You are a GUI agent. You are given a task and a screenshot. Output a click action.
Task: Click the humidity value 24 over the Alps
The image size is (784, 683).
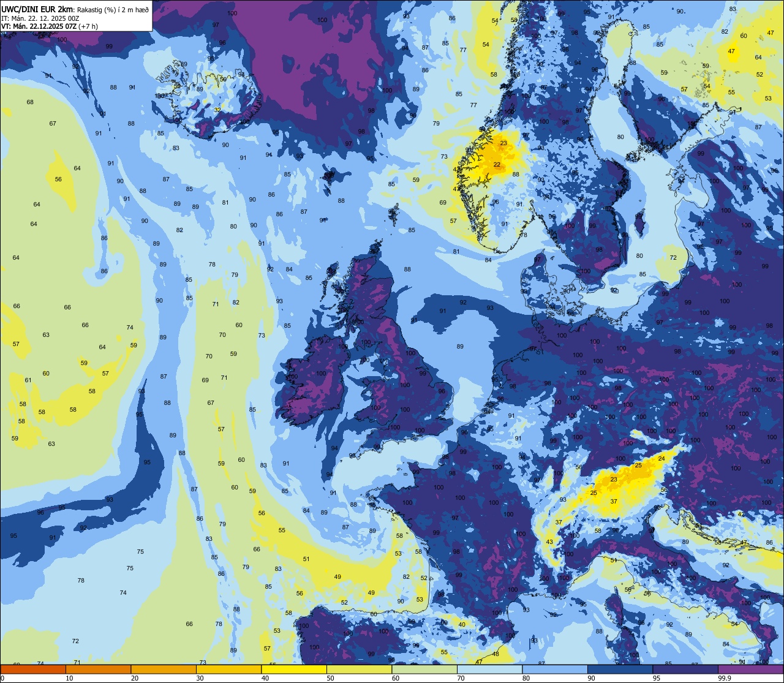point(661,459)
